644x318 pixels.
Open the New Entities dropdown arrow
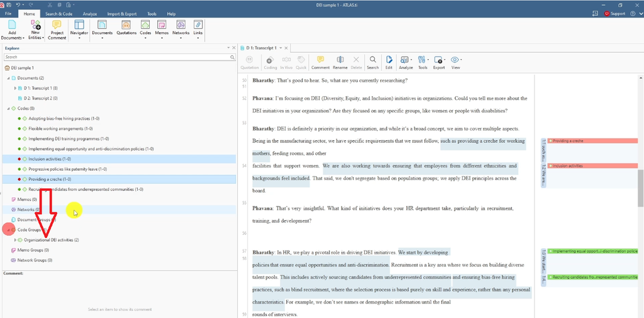43,38
